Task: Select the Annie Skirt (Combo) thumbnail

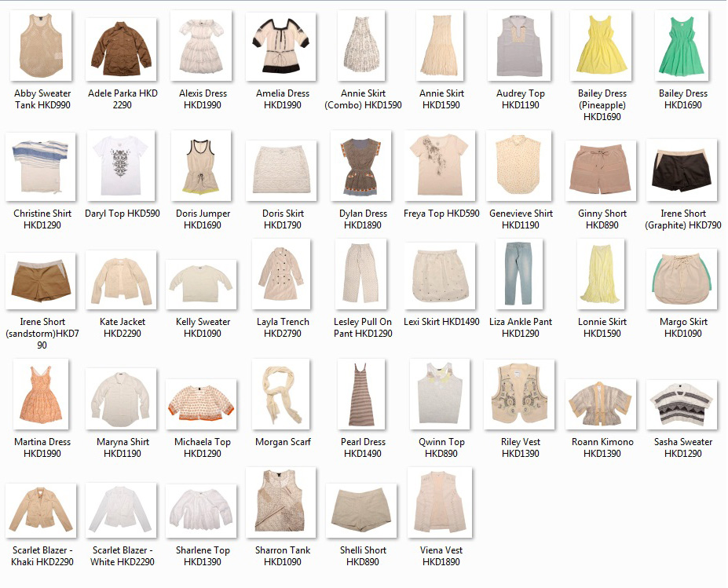Action: pyautogui.click(x=362, y=46)
